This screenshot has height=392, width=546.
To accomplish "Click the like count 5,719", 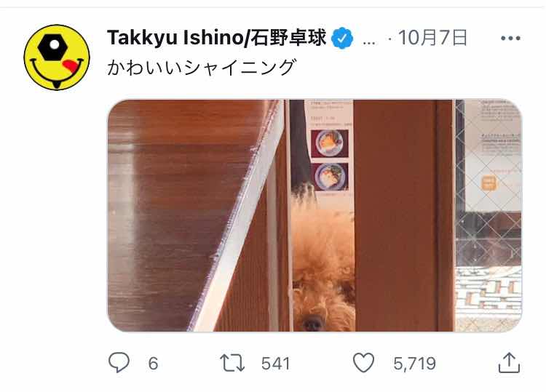I will click(414, 364).
